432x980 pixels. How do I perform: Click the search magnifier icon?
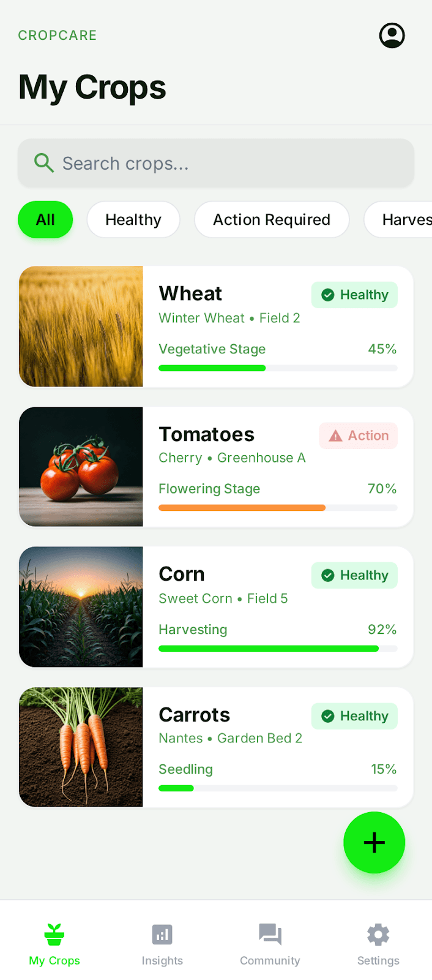(x=43, y=162)
